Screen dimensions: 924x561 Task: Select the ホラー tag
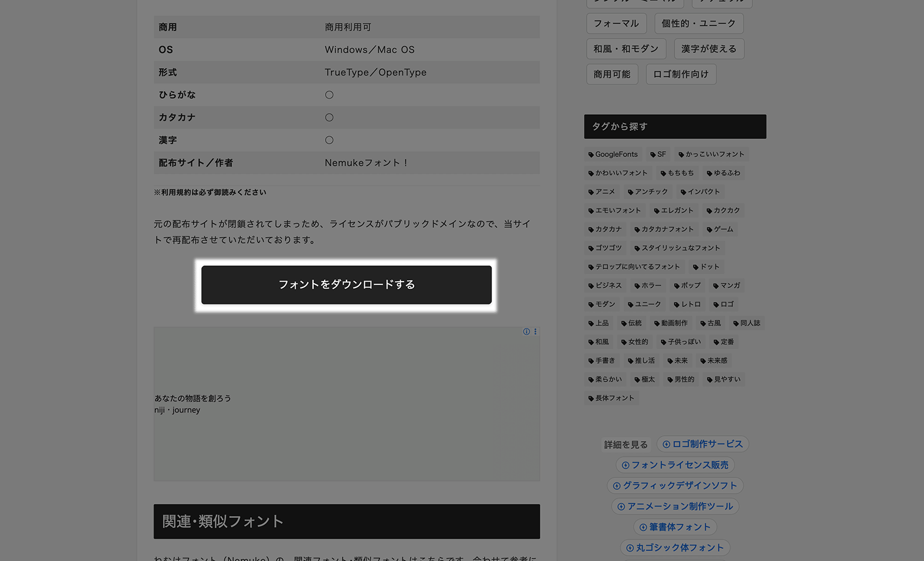click(648, 286)
